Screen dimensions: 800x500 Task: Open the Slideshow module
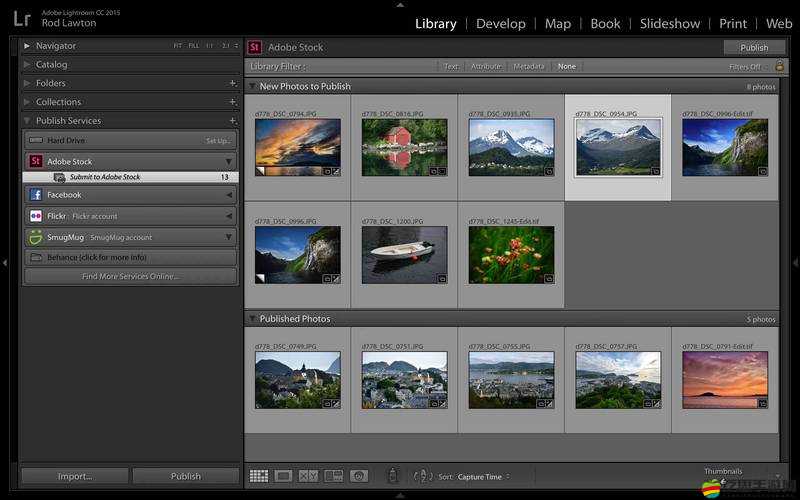pos(670,23)
